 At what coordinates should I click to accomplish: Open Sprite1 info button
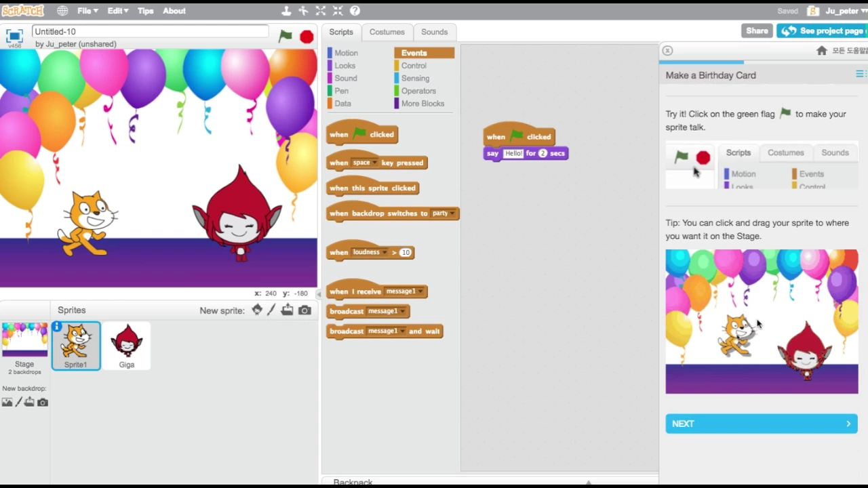pyautogui.click(x=57, y=327)
